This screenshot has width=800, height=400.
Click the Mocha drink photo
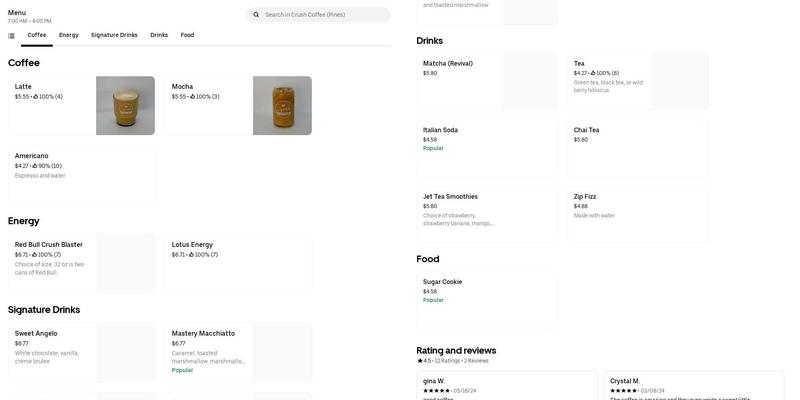[282, 105]
